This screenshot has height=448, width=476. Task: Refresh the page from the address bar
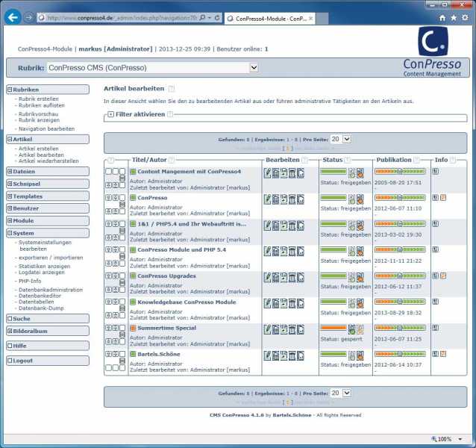(217, 18)
